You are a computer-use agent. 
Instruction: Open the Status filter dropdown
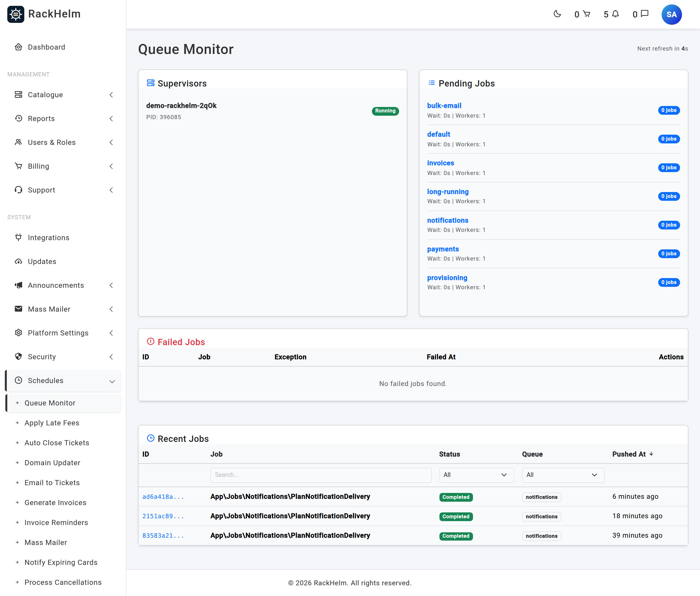(476, 475)
